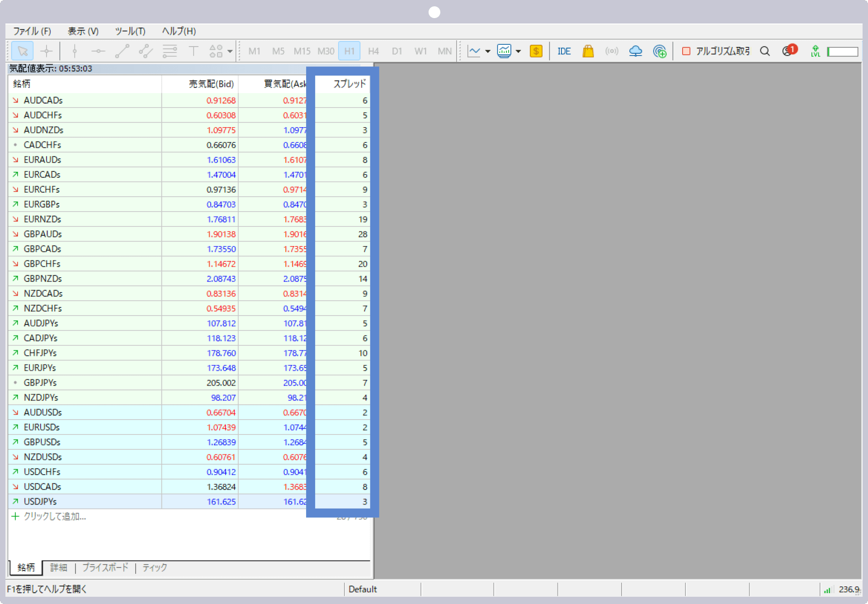Select the EURUSDs symbol row
This screenshot has width=868, height=604.
coord(189,427)
